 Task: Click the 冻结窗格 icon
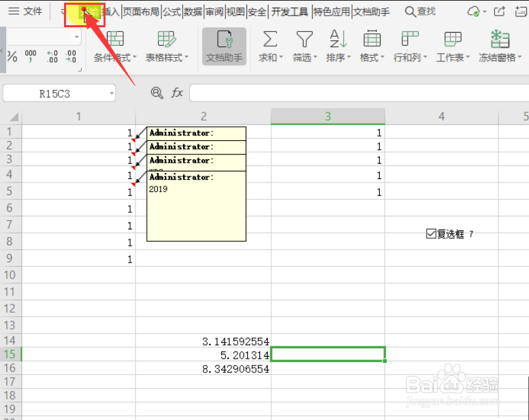pyautogui.click(x=500, y=39)
